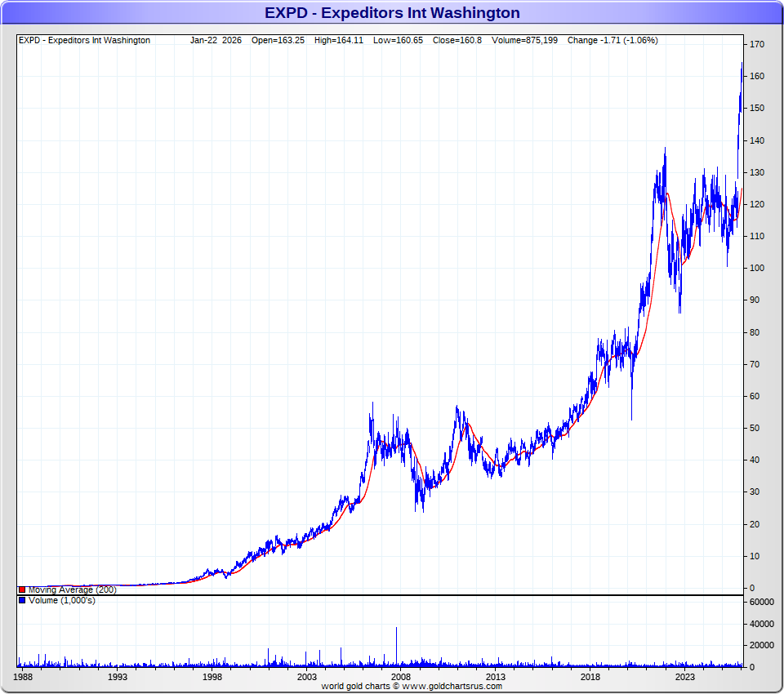Click the chart title EXPD - Expeditors Int Washington
The image size is (784, 694).
click(392, 13)
